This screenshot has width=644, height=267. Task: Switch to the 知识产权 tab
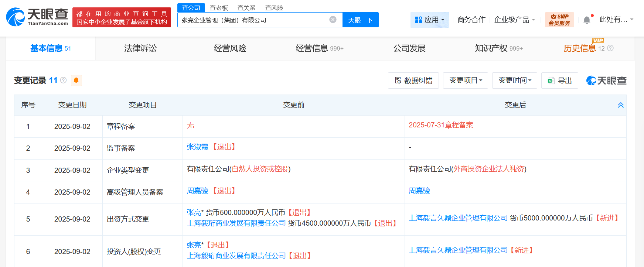499,48
